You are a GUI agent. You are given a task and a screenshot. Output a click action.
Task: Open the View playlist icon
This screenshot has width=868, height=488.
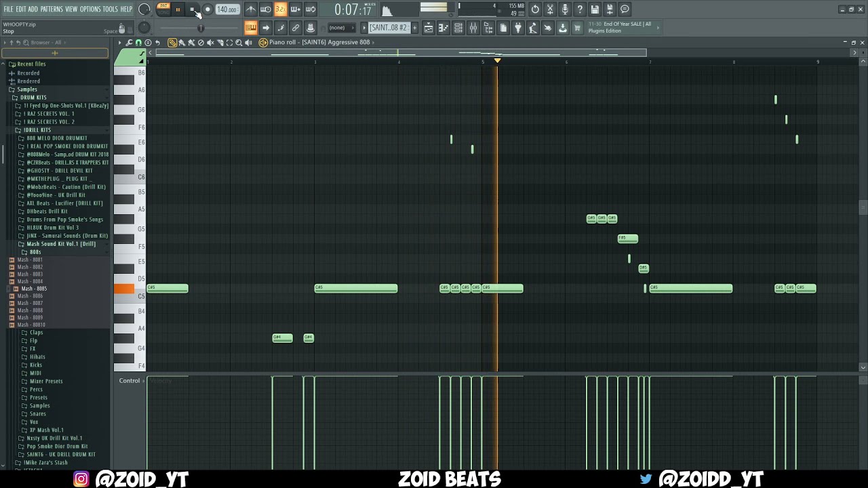coord(429,28)
